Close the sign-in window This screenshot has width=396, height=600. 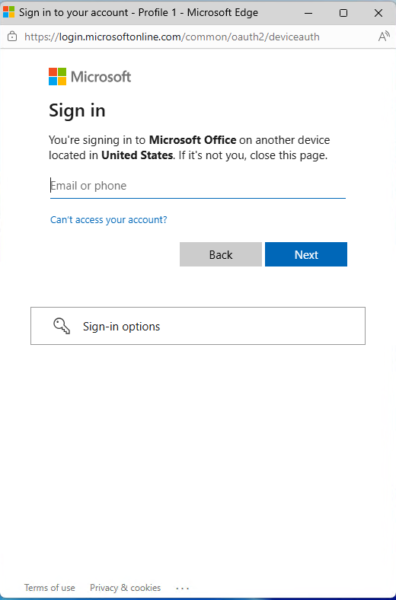pos(378,13)
